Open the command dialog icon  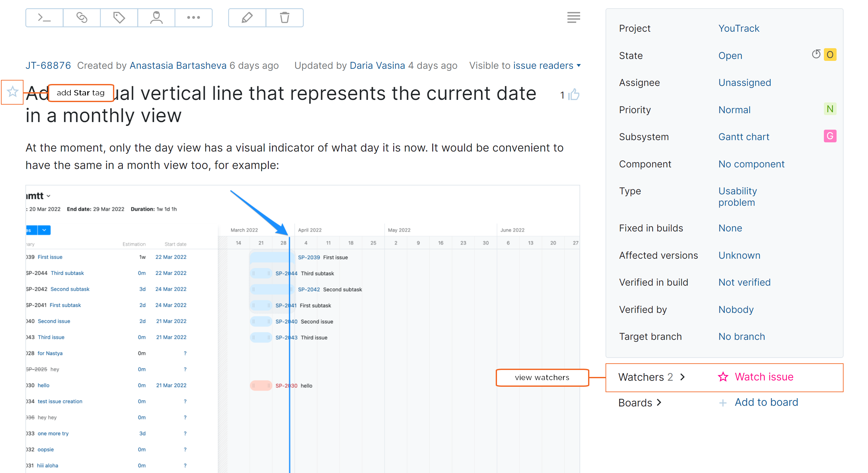pyautogui.click(x=44, y=18)
